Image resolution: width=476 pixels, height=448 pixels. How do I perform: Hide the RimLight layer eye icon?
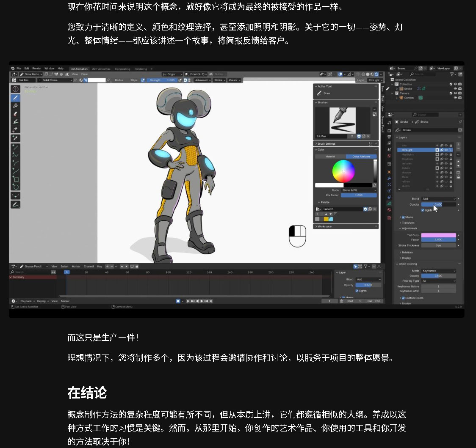click(446, 150)
